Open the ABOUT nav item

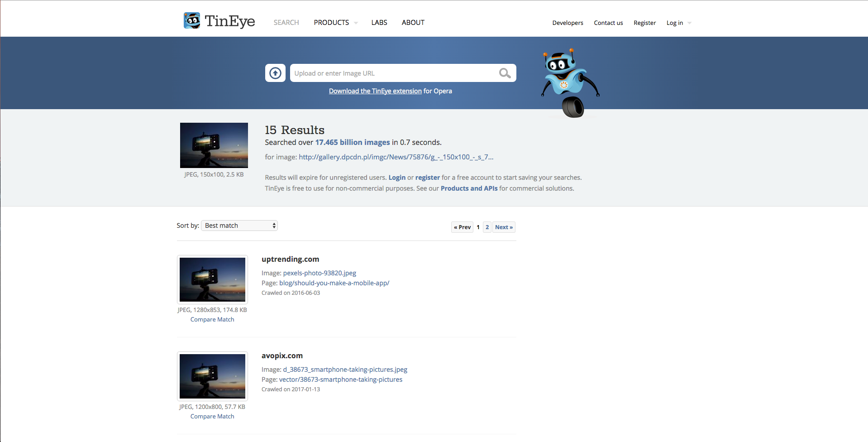pyautogui.click(x=413, y=23)
